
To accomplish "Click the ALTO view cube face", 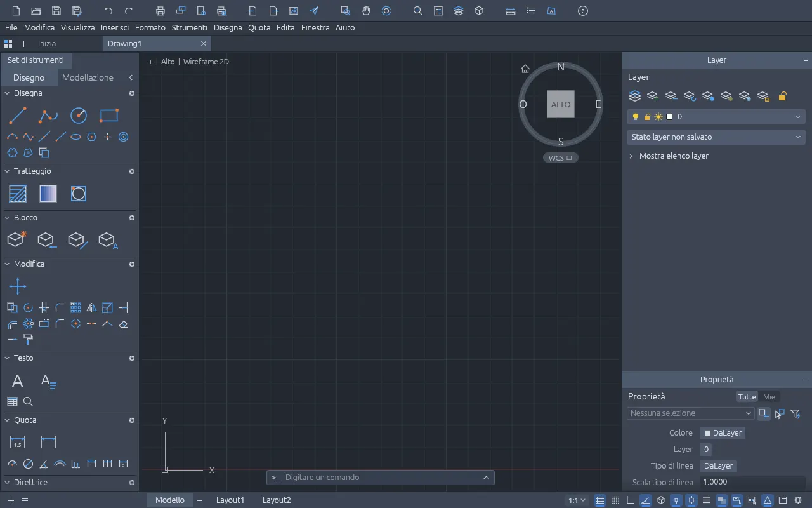I will pos(561,104).
